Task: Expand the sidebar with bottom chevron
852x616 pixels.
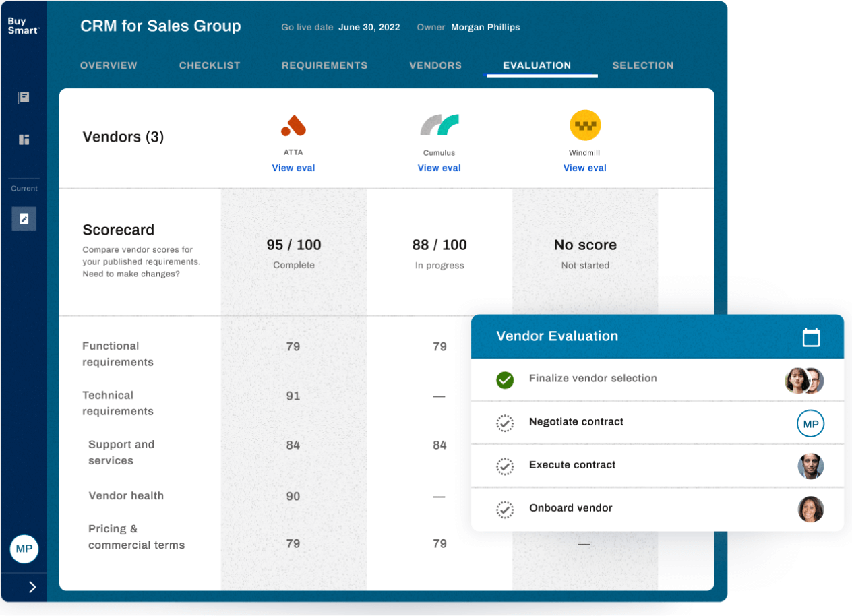Action: 32,587
